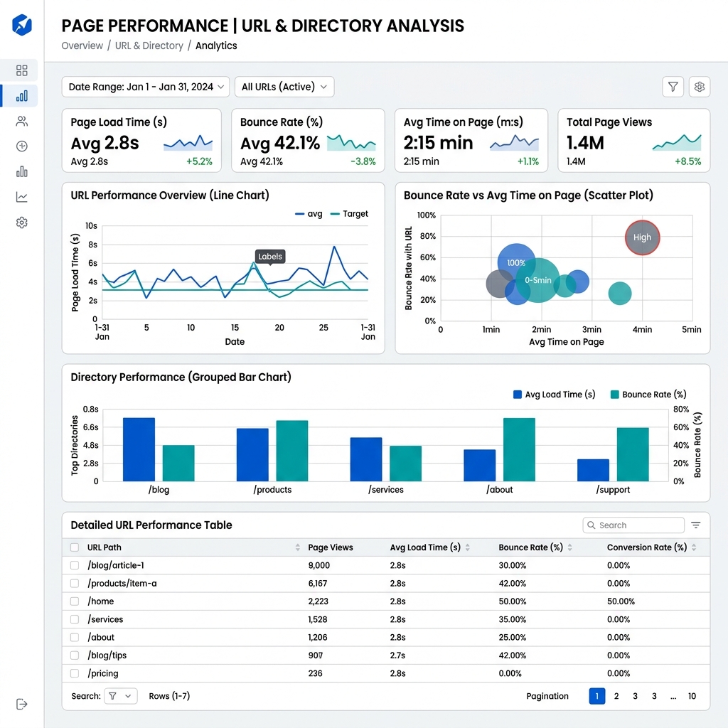
Task: Click Page Load Time sparkline
Action: tap(188, 142)
